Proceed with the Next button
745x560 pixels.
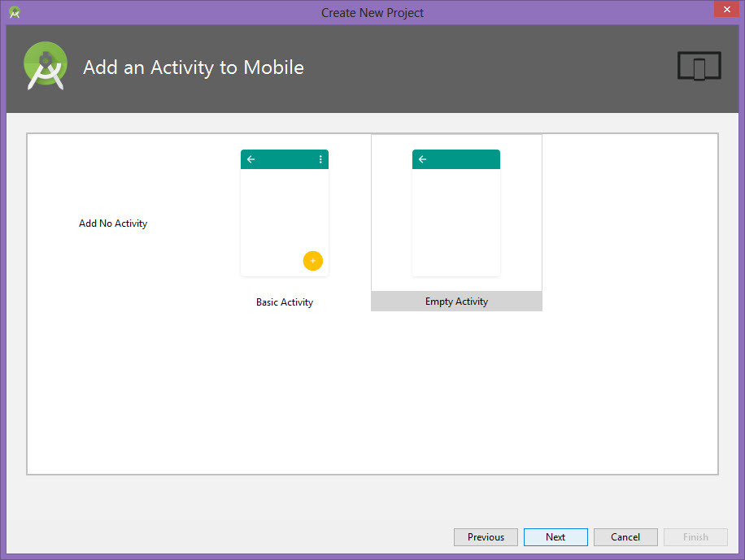(x=555, y=537)
